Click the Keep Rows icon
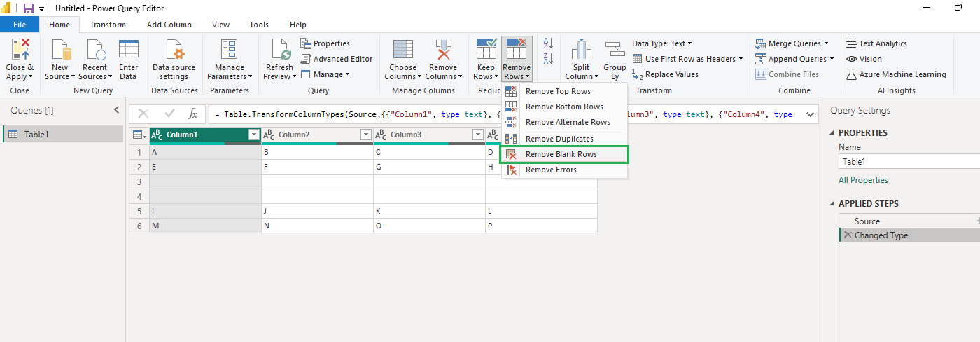The height and width of the screenshot is (342, 980). click(486, 50)
